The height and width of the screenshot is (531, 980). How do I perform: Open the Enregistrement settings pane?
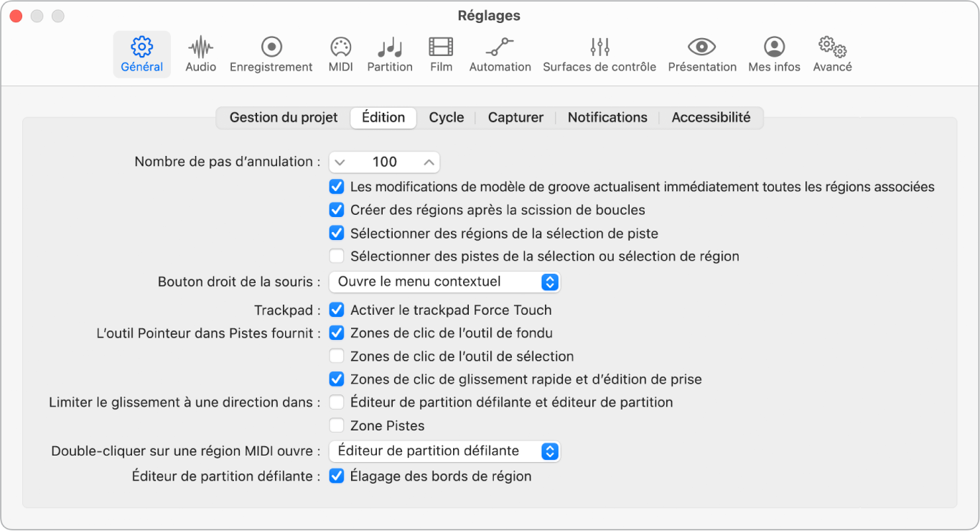(271, 54)
